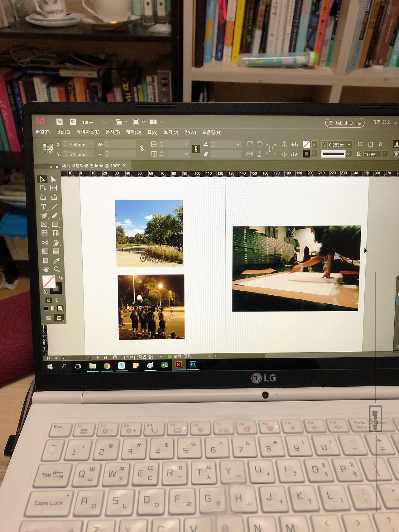The width and height of the screenshot is (399, 532).
Task: Expand the page number dropdown
Action: pos(89,357)
